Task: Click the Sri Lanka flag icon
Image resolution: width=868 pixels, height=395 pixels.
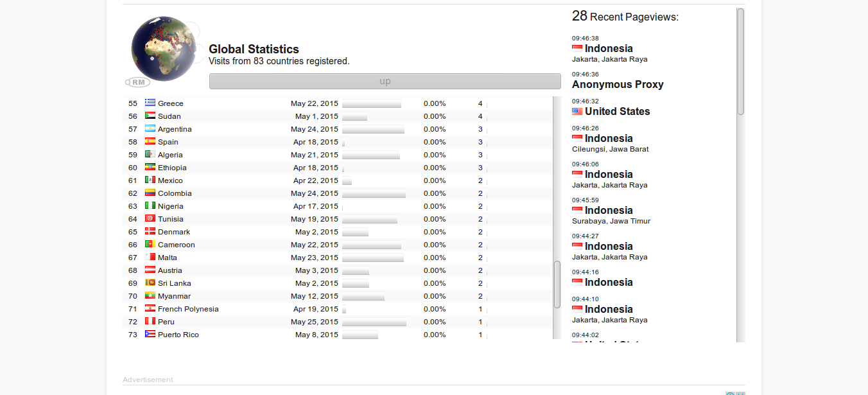Action: [150, 283]
